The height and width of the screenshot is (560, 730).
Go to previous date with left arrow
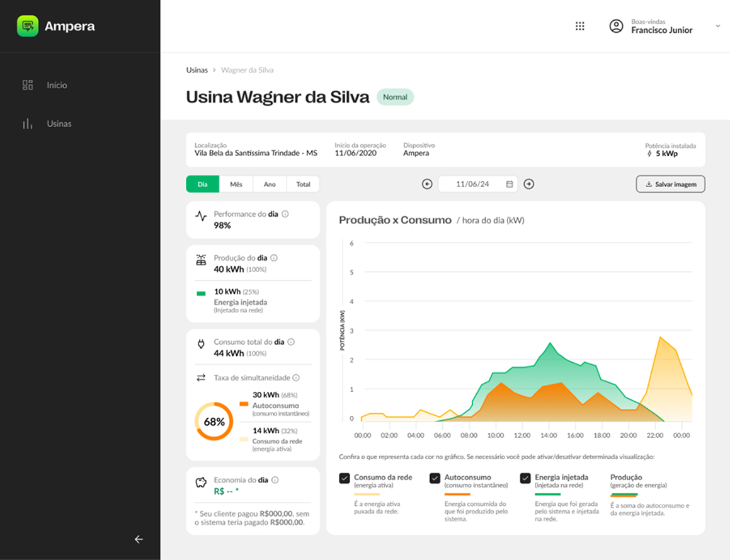(427, 184)
